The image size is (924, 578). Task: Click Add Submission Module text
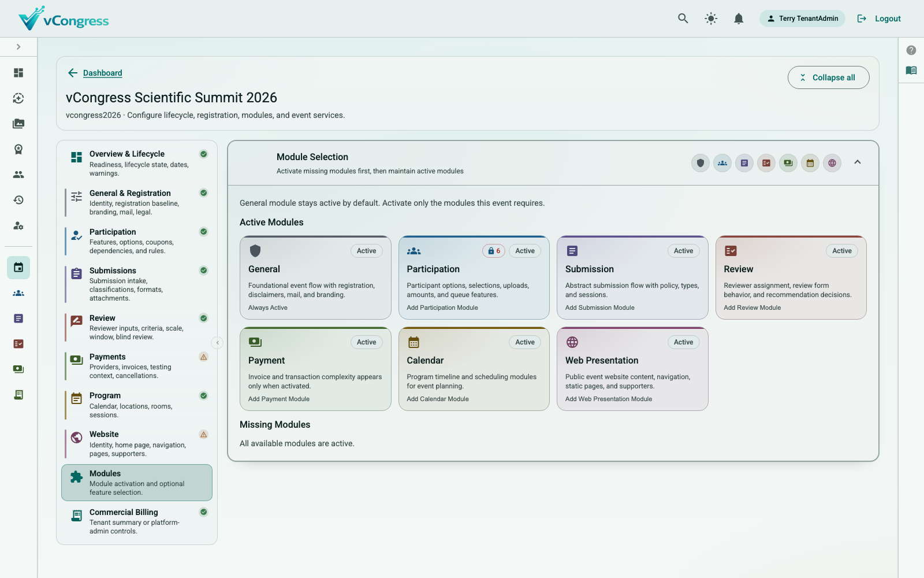tap(599, 307)
